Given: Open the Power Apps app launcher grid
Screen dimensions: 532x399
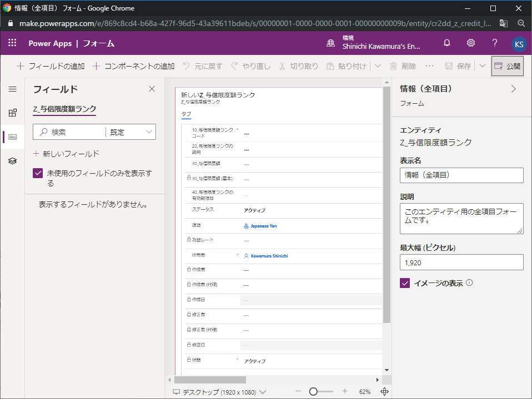Looking at the screenshot, I should 12,43.
